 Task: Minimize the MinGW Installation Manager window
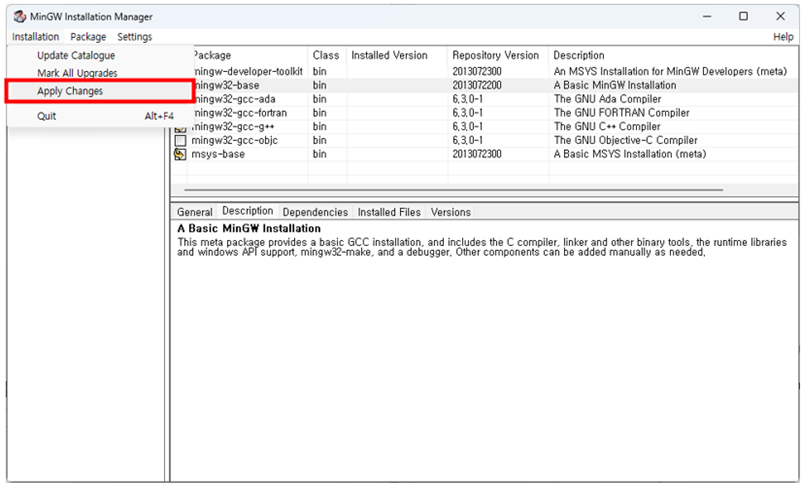point(707,16)
